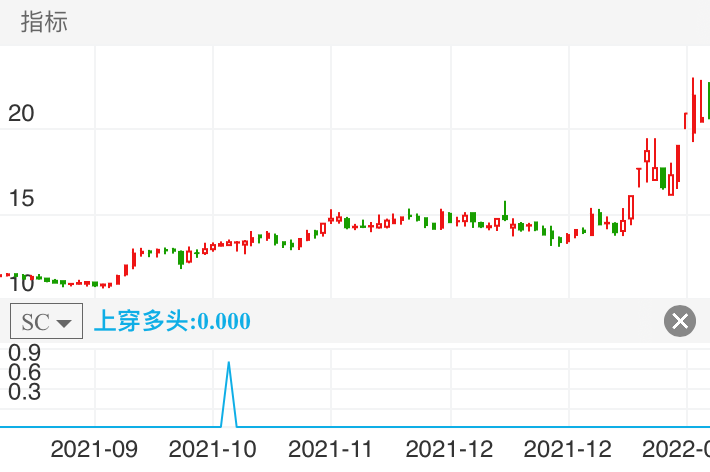The height and width of the screenshot is (472, 710).
Task: Click the price axis label 10
Action: coord(21,284)
